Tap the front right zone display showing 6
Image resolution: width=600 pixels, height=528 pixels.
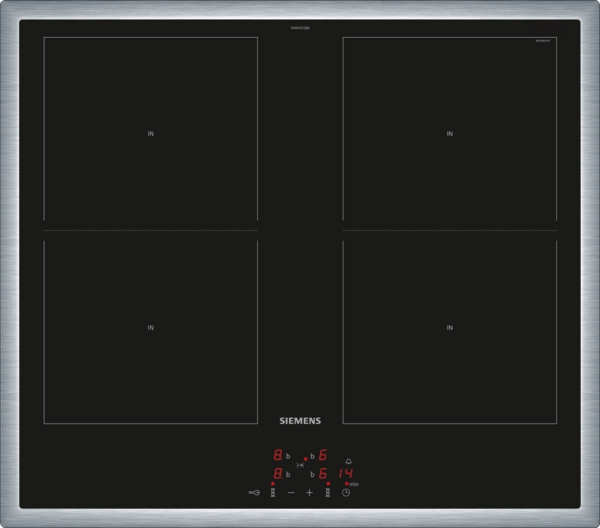point(323,473)
